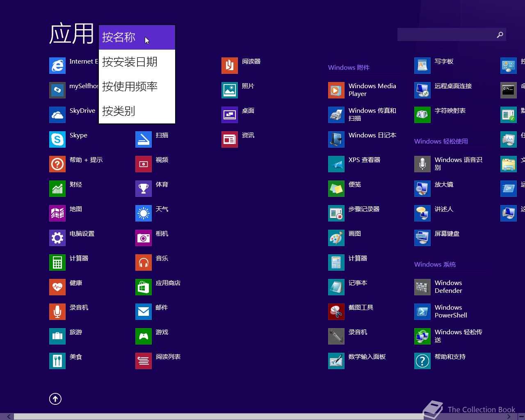
Task: Launch the Skype app icon
Action: tap(57, 139)
